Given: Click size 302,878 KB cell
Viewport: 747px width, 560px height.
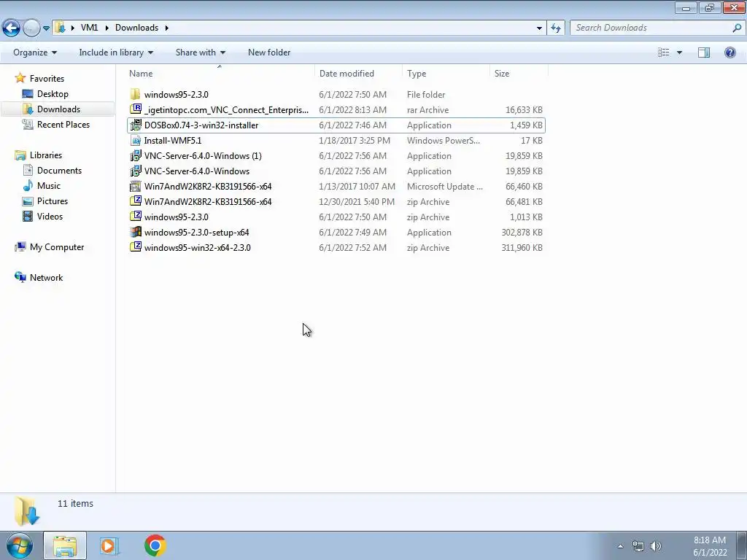Looking at the screenshot, I should click(x=522, y=233).
